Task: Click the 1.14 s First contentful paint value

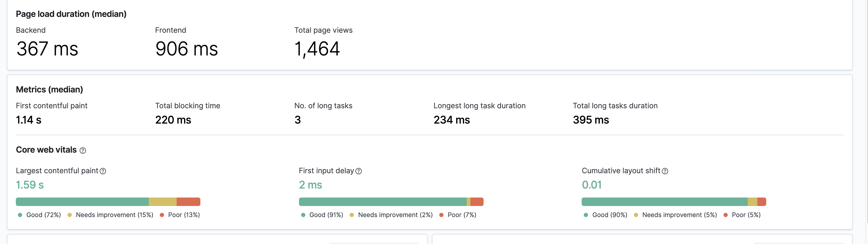Action: [x=29, y=120]
